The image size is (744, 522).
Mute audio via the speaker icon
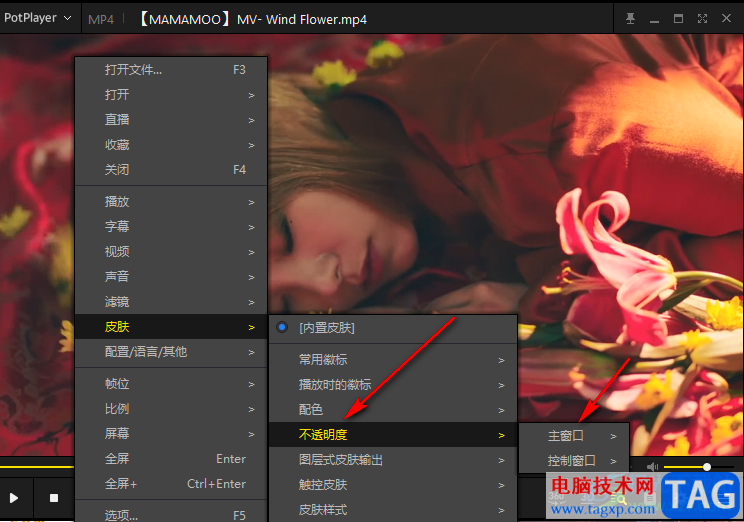point(652,467)
